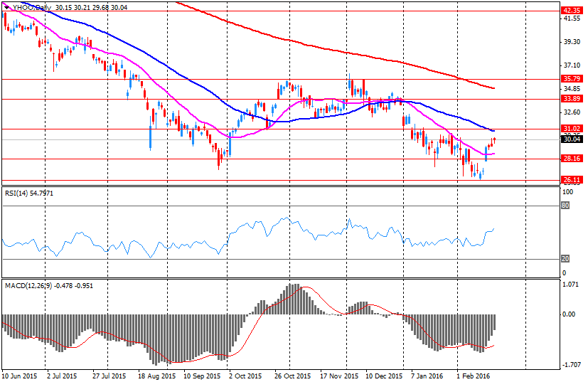
Task: Select the 31.02 red price level label
Action: [x=572, y=129]
